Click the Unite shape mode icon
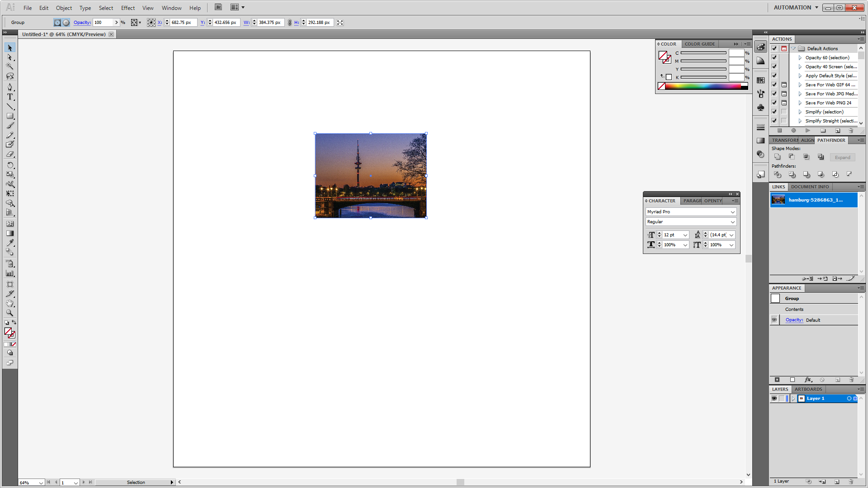The width and height of the screenshot is (868, 488). coord(778,157)
